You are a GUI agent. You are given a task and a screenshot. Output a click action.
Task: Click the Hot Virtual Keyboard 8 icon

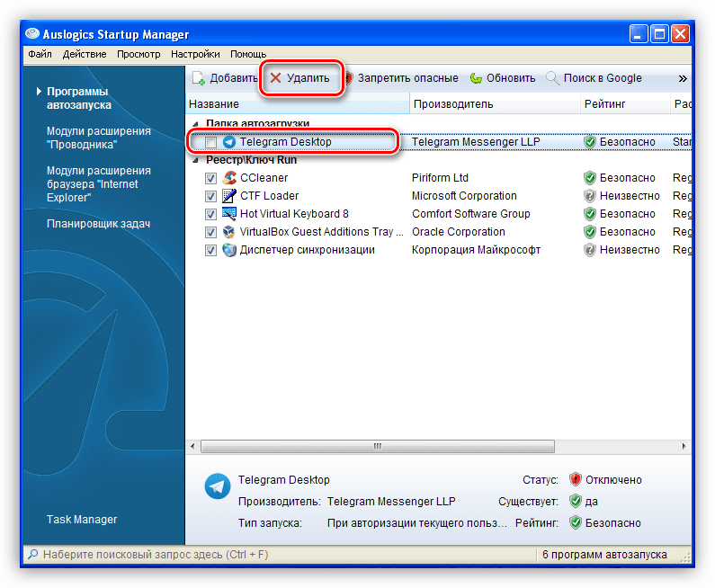229,213
